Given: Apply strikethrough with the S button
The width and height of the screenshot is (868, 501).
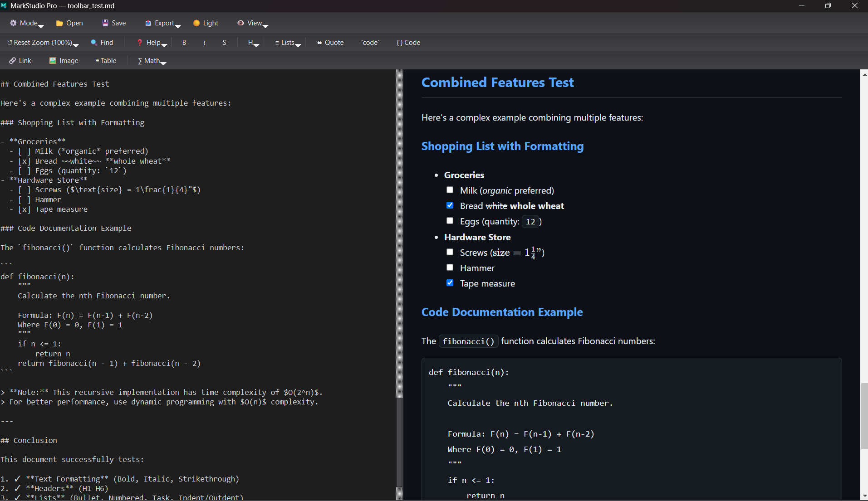Looking at the screenshot, I should click(x=224, y=43).
